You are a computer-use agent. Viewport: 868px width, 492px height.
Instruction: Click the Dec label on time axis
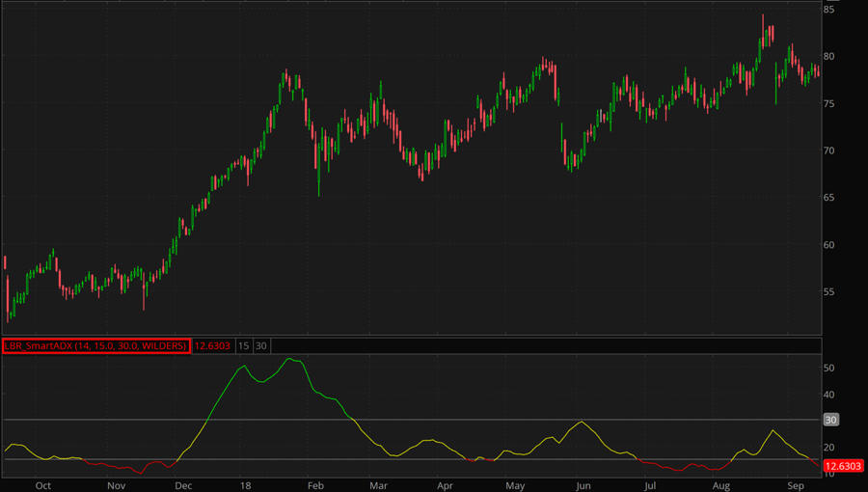point(183,485)
